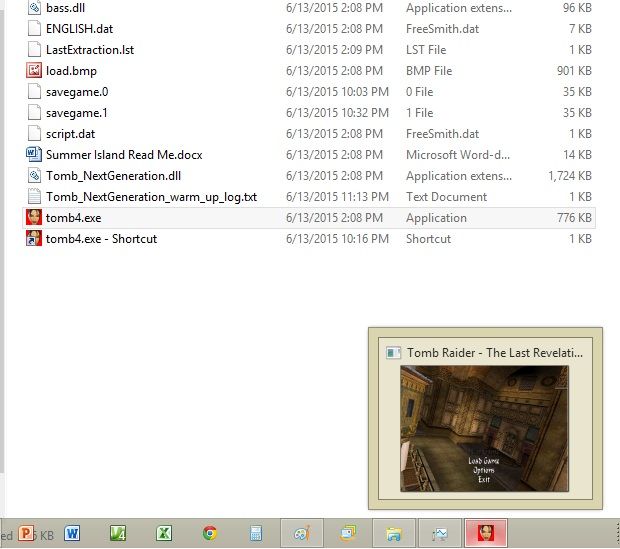The width and height of the screenshot is (620, 549).
Task: Click the 'Microsoft Word-d...' type cell
Action: (x=458, y=155)
